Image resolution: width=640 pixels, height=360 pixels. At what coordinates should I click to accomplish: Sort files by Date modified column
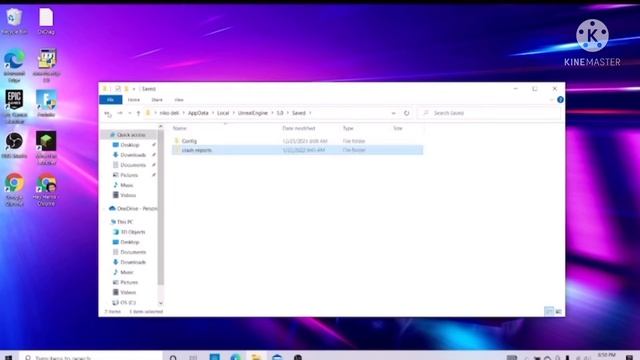tap(299, 128)
